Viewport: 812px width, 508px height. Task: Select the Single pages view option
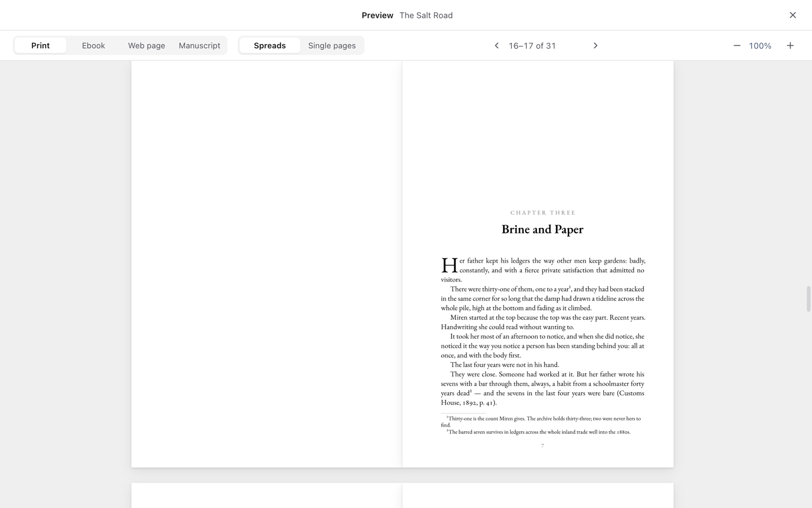click(332, 46)
